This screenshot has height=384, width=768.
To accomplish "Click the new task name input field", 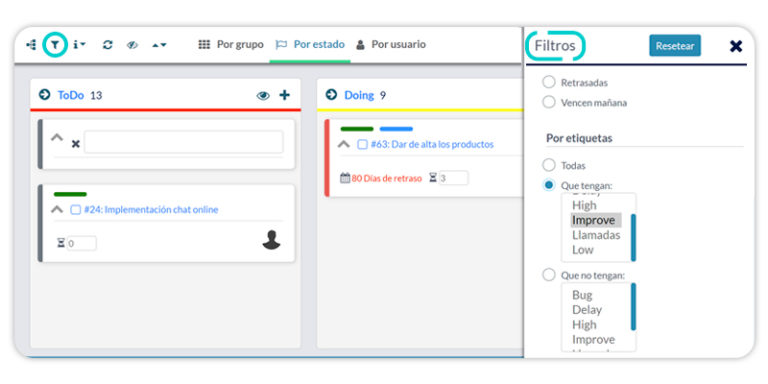I will coord(184,142).
